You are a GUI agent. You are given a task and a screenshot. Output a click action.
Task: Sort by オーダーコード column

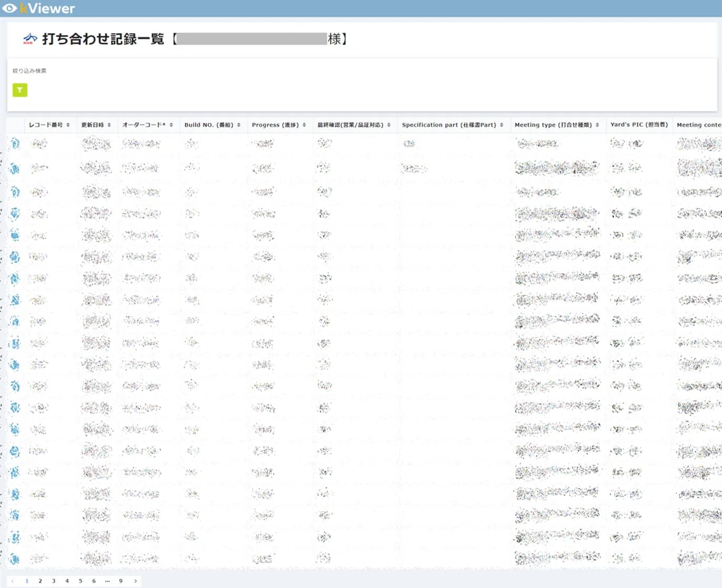point(147,125)
